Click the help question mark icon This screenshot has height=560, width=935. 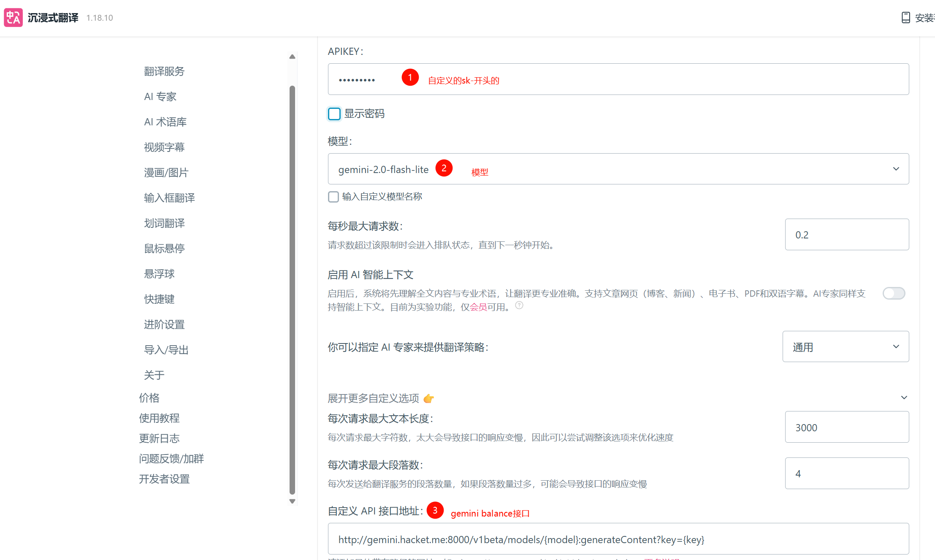pyautogui.click(x=519, y=306)
